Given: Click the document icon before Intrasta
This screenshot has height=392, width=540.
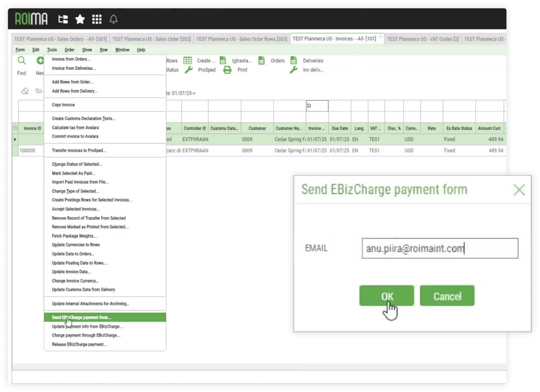Looking at the screenshot, I should 223,60.
